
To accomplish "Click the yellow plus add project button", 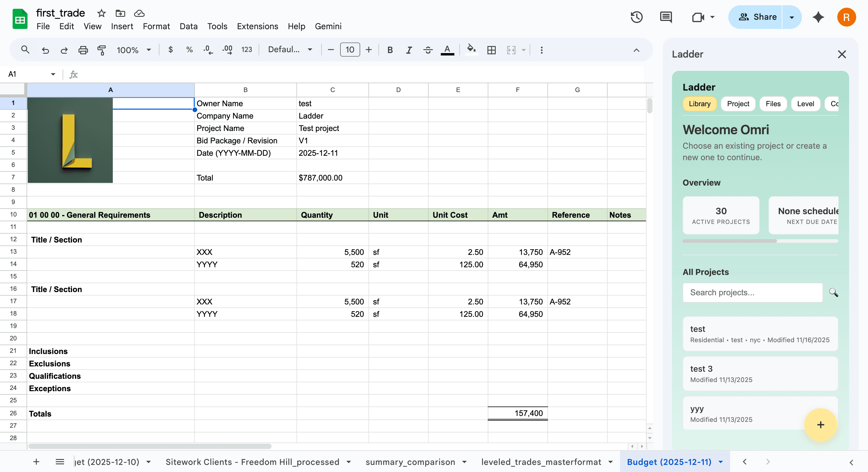I will [x=820, y=425].
